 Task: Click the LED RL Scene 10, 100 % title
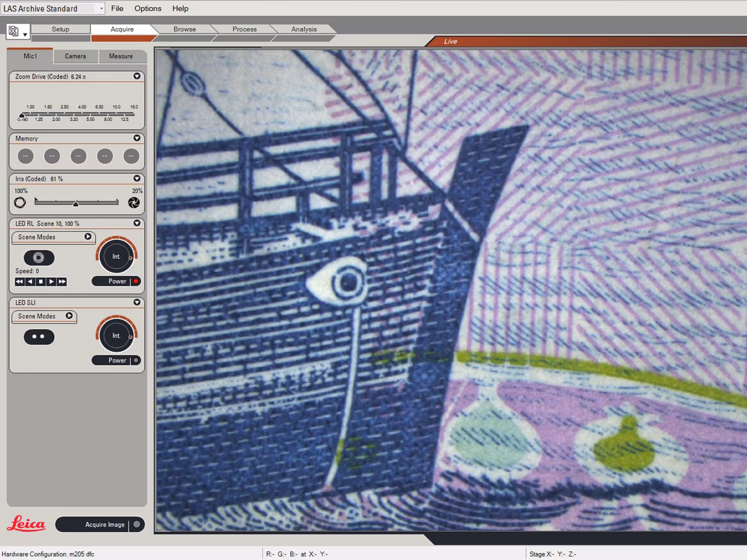click(47, 223)
